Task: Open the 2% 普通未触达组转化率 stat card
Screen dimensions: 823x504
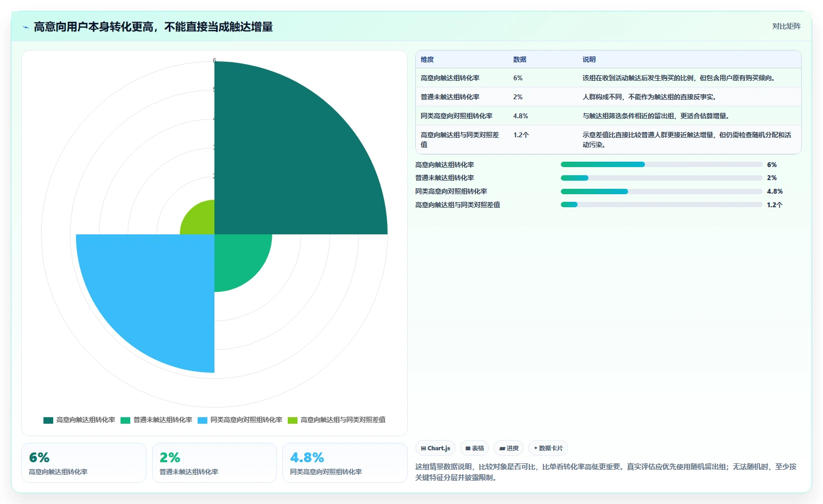Action: pos(214,463)
